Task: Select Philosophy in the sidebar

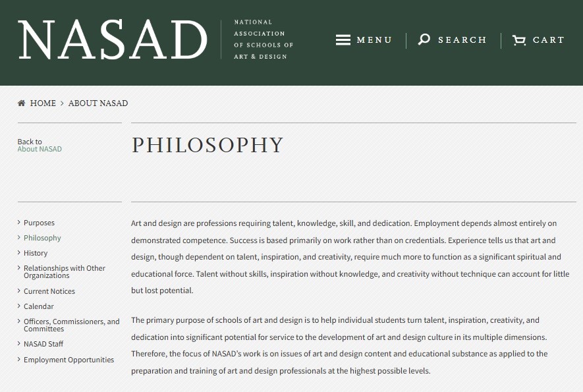Action: (42, 238)
